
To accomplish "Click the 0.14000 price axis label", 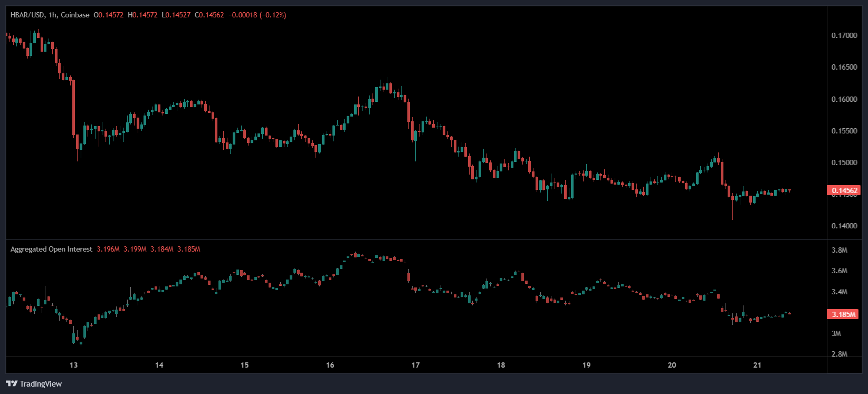I will 844,226.
